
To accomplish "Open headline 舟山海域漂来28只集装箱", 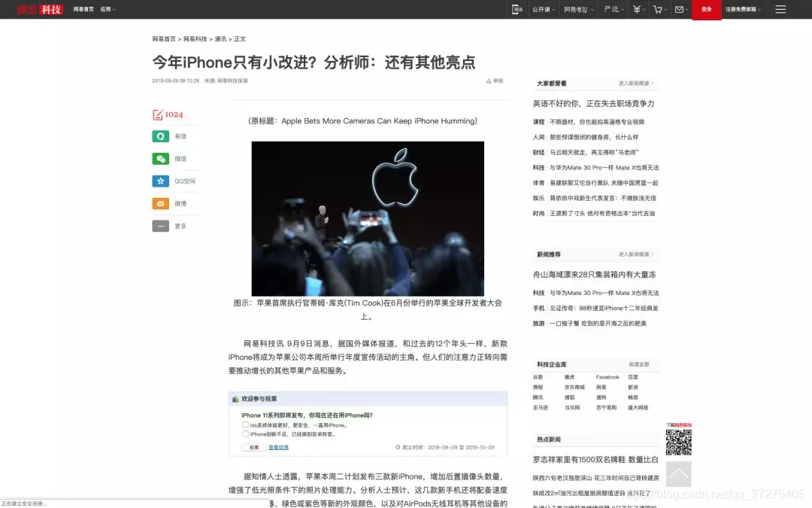I will pos(595,275).
